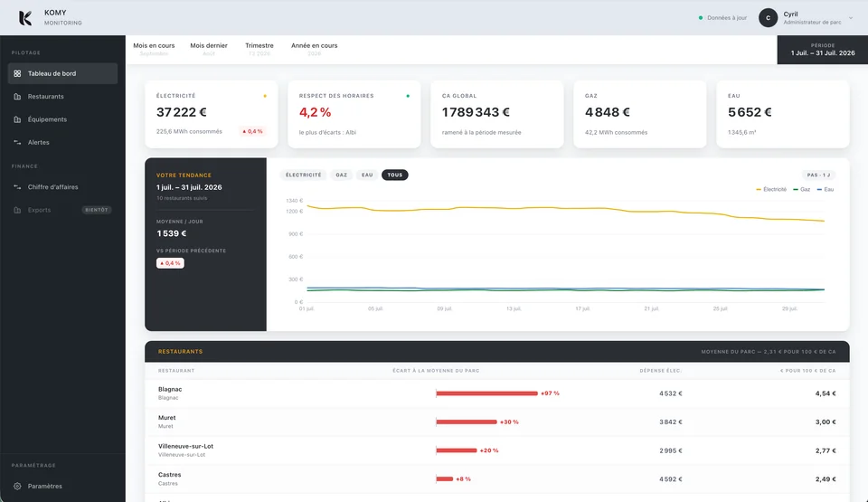
Task: Click the Paramètres gear icon
Action: click(17, 486)
